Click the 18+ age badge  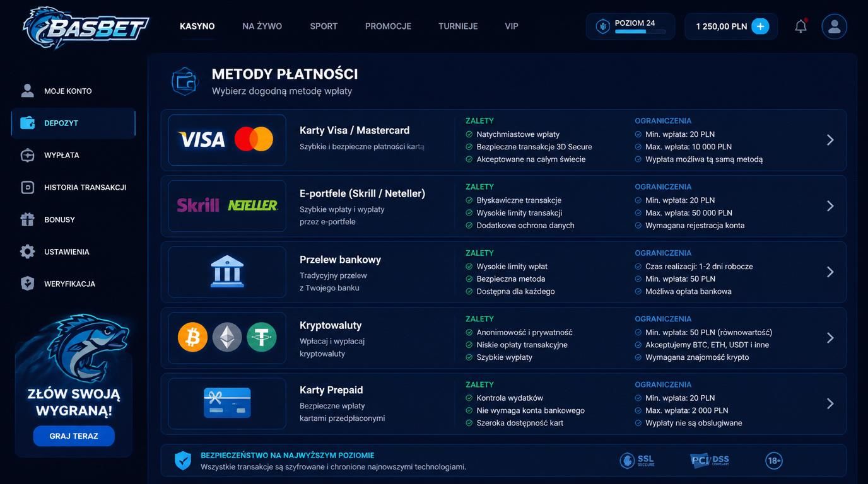pyautogui.click(x=774, y=461)
